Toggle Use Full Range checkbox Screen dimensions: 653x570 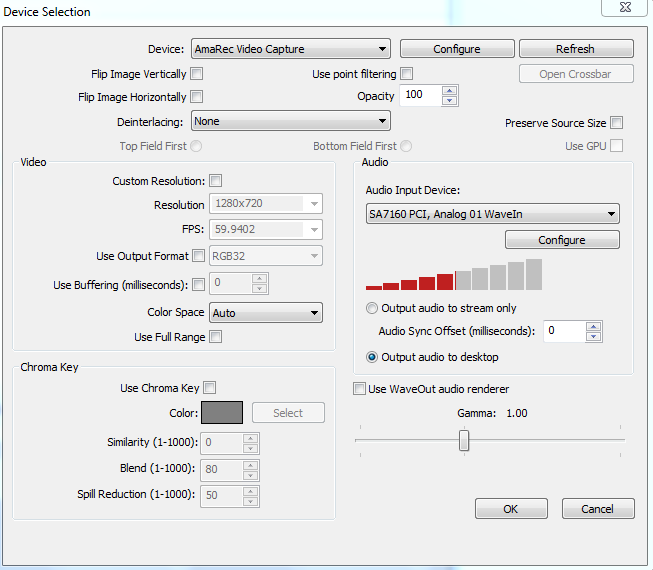[216, 336]
